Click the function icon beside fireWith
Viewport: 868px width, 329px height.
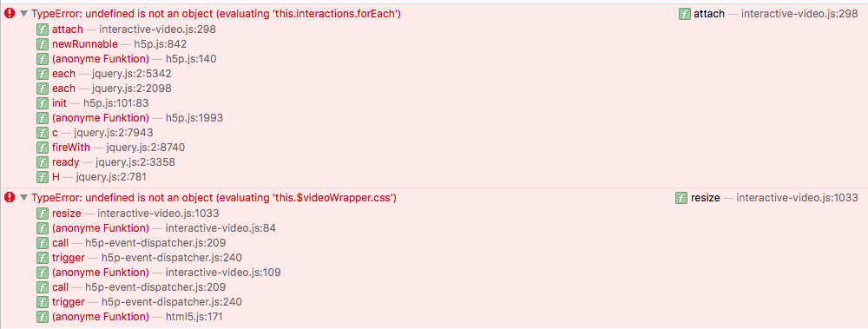(43, 148)
